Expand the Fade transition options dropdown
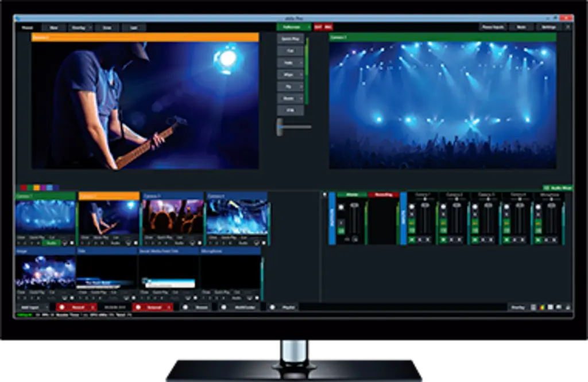Viewport: 588px width, 382px height. [300, 63]
